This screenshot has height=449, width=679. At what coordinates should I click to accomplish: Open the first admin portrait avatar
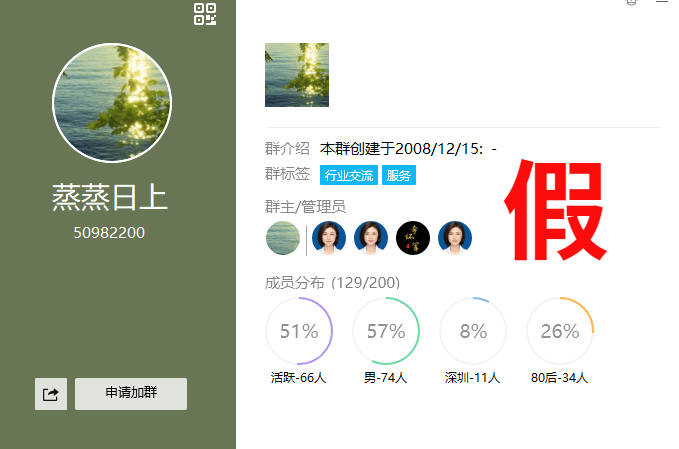[x=329, y=238]
